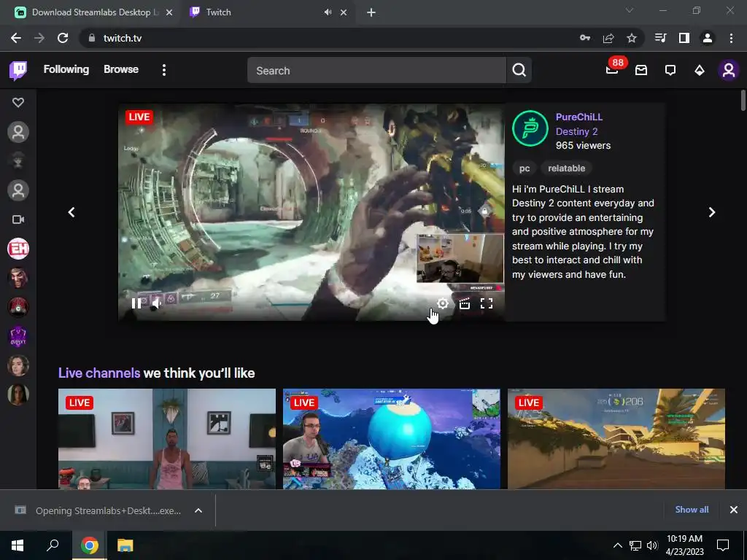
Task: Open the red circular logo sidebar channel
Action: coord(18,307)
